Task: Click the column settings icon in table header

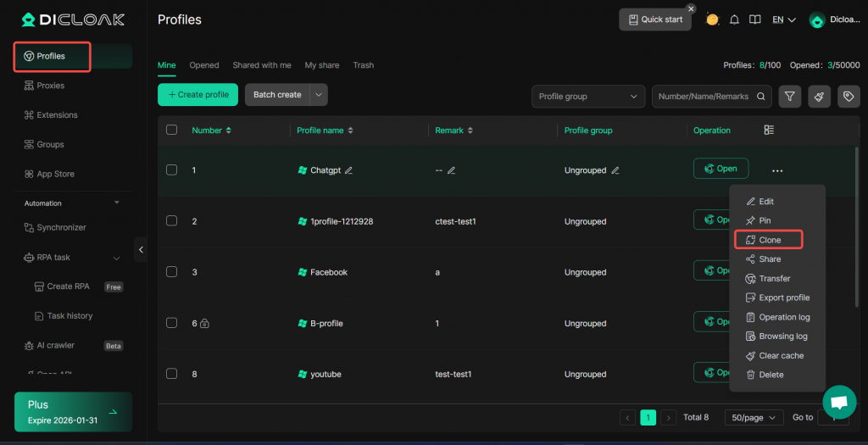Action: pyautogui.click(x=769, y=130)
